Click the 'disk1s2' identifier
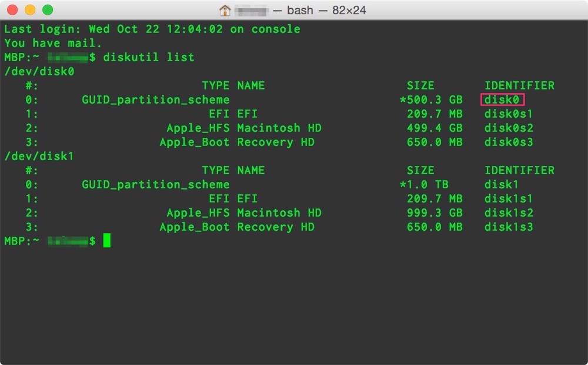 [x=509, y=213]
